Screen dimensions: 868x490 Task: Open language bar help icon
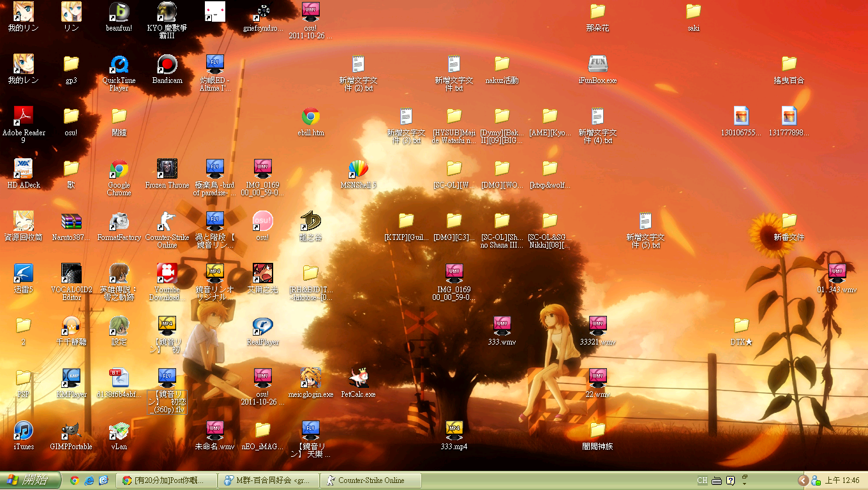tap(731, 480)
